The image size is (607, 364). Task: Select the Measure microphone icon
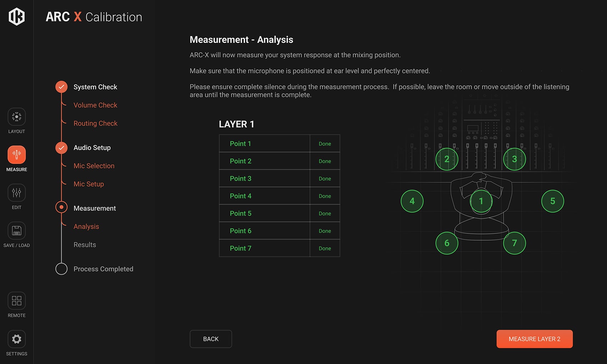pos(16,155)
